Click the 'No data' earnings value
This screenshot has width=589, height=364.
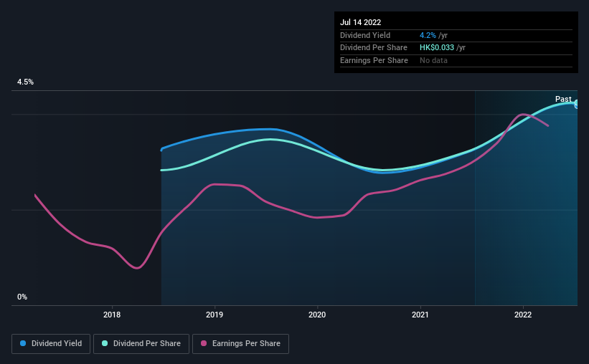433,60
